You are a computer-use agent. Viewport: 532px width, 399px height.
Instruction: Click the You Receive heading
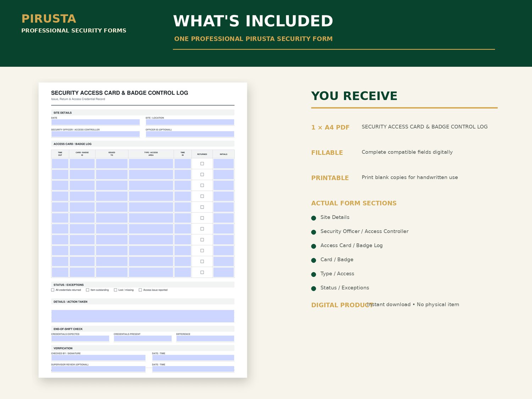coord(354,96)
